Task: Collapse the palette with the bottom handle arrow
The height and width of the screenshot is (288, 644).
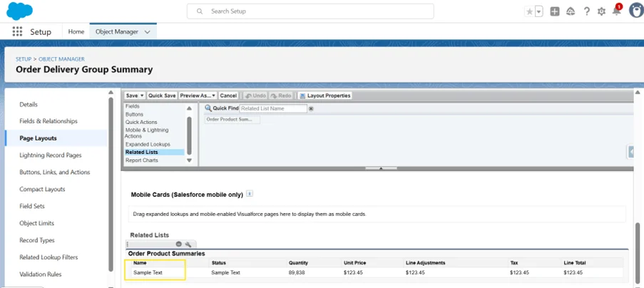Action: click(381, 168)
